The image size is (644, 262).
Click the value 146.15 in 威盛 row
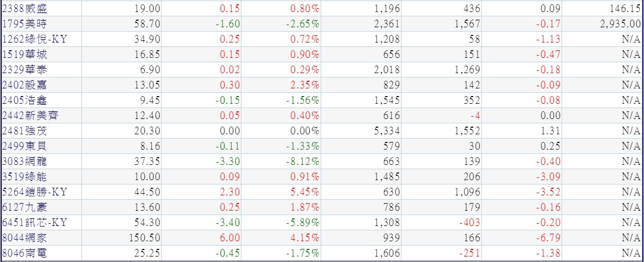[625, 8]
